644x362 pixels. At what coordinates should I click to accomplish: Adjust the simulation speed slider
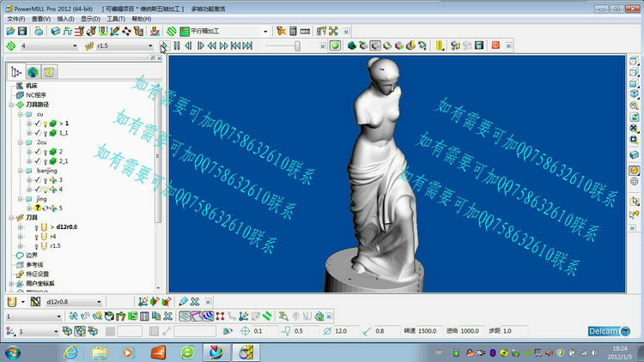297,45
